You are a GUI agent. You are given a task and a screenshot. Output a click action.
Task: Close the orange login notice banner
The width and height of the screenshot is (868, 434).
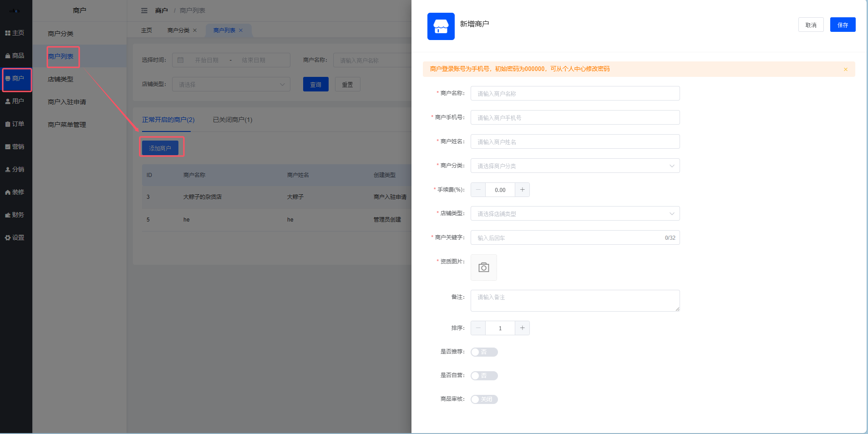845,70
